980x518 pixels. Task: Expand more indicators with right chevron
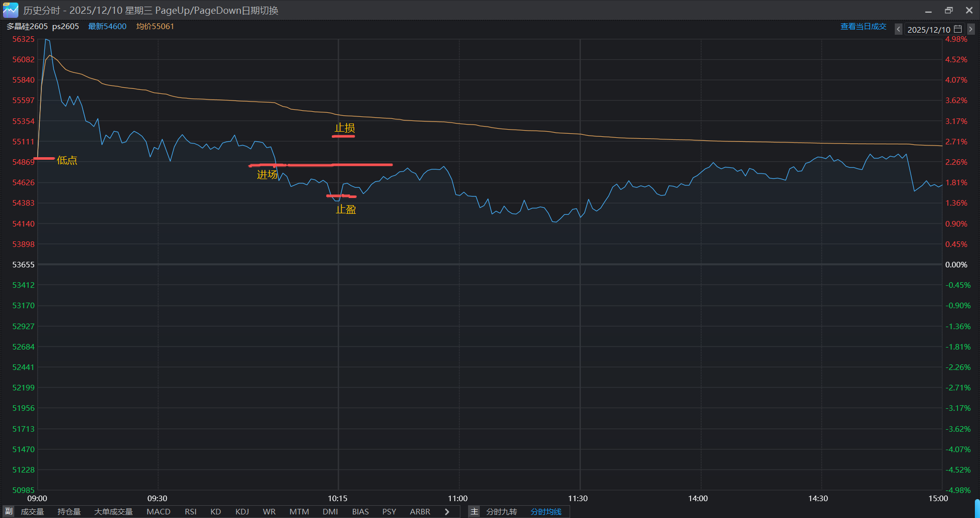pyautogui.click(x=447, y=511)
